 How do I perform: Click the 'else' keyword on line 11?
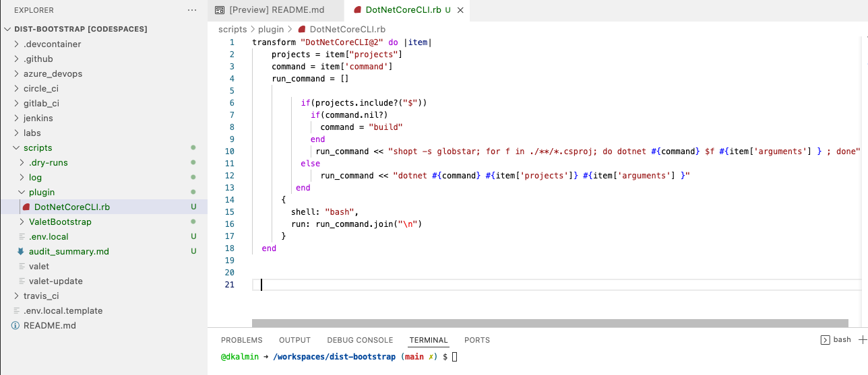[311, 163]
